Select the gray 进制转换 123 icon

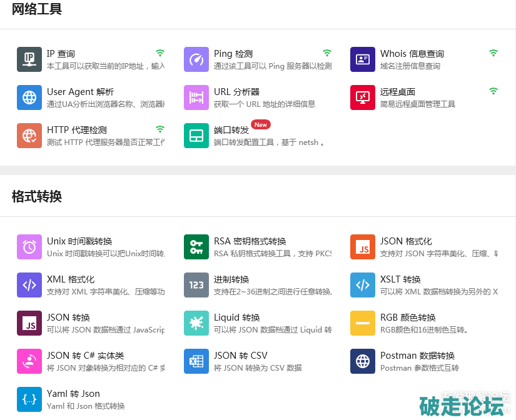coord(196,285)
